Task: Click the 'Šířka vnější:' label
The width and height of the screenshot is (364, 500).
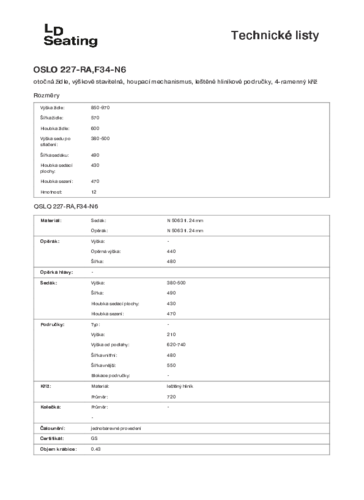Action: coord(103,365)
